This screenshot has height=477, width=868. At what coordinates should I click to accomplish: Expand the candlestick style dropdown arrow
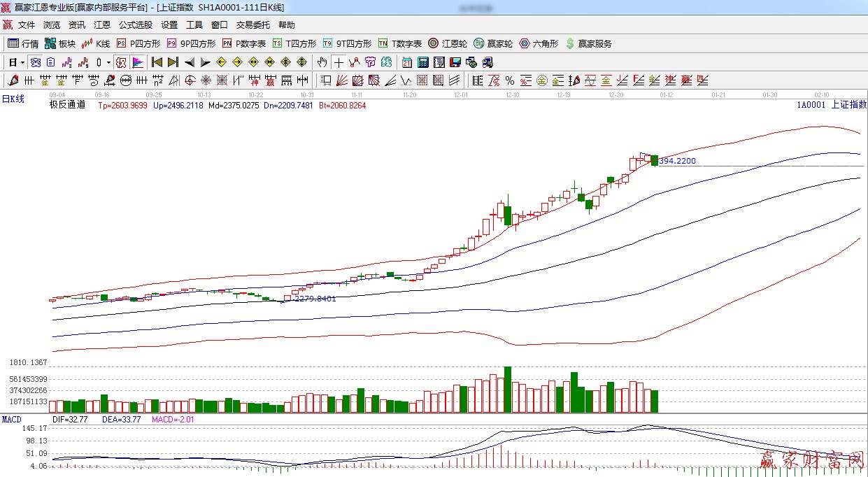108,62
